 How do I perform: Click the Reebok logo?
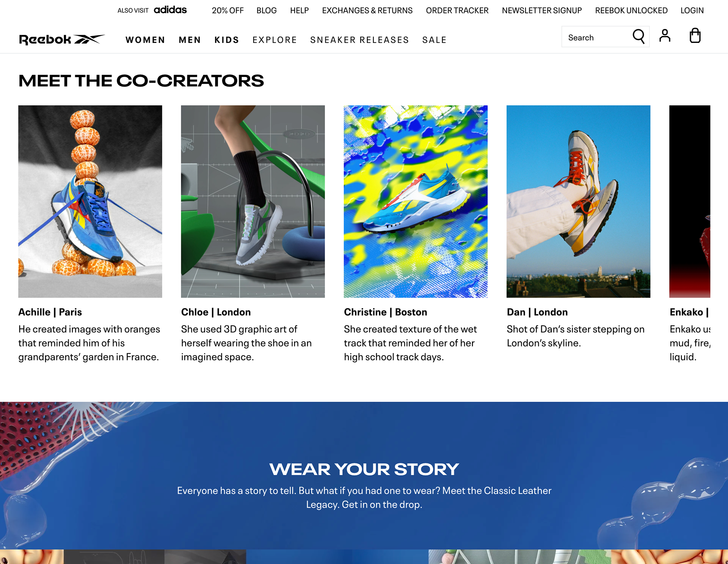pos(62,39)
